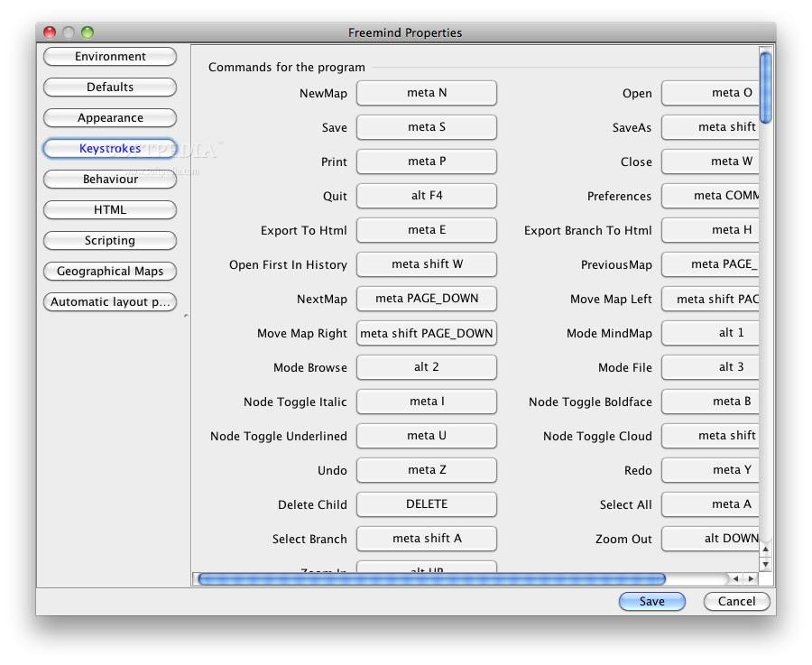Click the 'Export Branch To Html' label

tap(587, 230)
